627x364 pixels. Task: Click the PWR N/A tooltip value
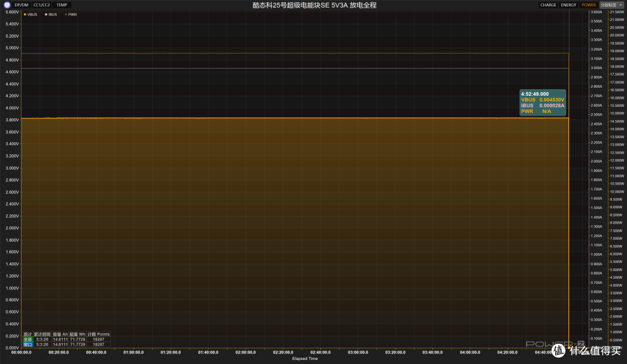pos(546,111)
